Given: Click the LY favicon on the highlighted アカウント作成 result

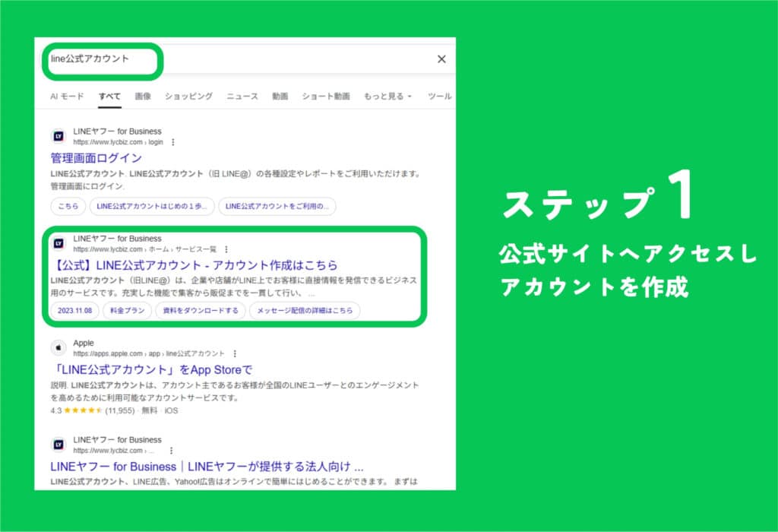Looking at the screenshot, I should pos(59,243).
